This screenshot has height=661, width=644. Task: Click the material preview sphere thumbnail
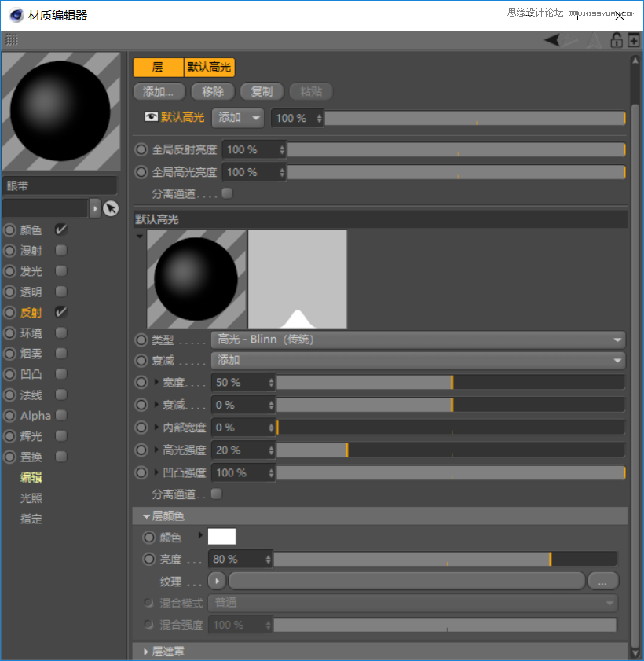coord(61,110)
